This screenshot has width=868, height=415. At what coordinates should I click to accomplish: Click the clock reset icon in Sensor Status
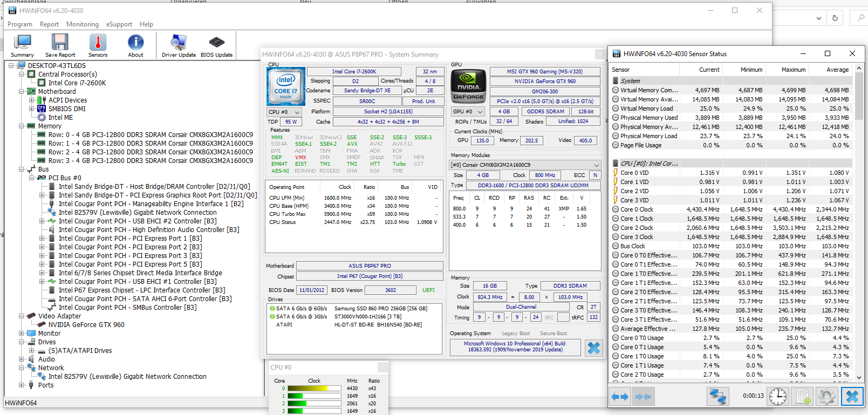(x=777, y=397)
